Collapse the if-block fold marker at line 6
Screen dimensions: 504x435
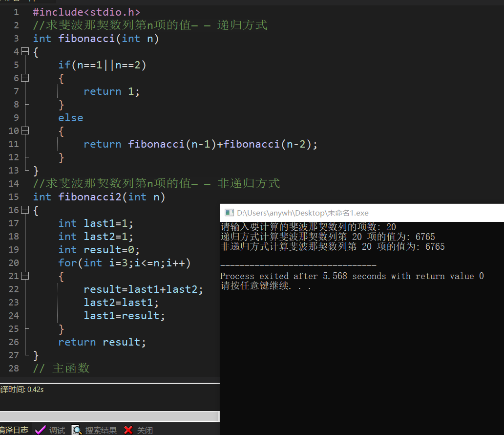(25, 78)
